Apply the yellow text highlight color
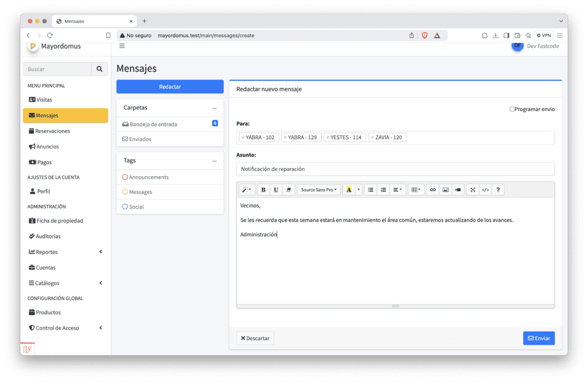Viewport: 588px width, 382px height. (x=348, y=190)
